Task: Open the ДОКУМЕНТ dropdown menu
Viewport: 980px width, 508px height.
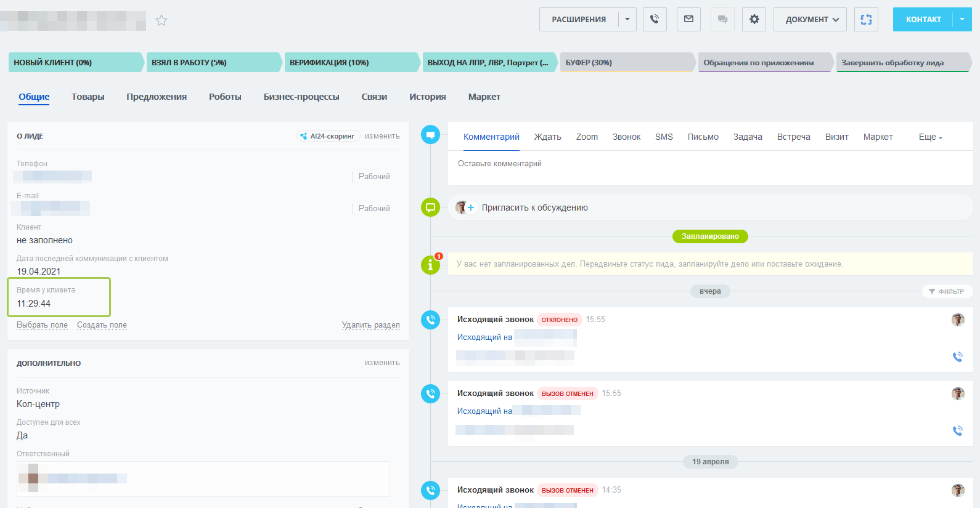Action: point(810,20)
